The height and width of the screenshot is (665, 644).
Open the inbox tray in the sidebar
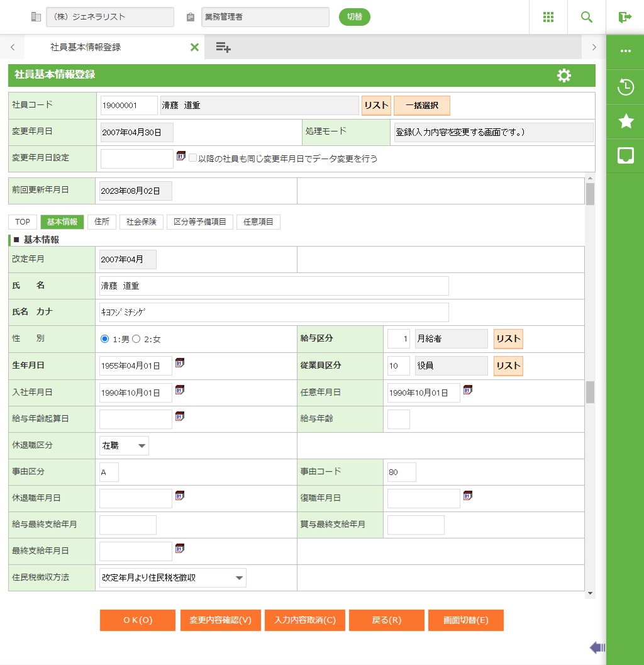click(626, 156)
